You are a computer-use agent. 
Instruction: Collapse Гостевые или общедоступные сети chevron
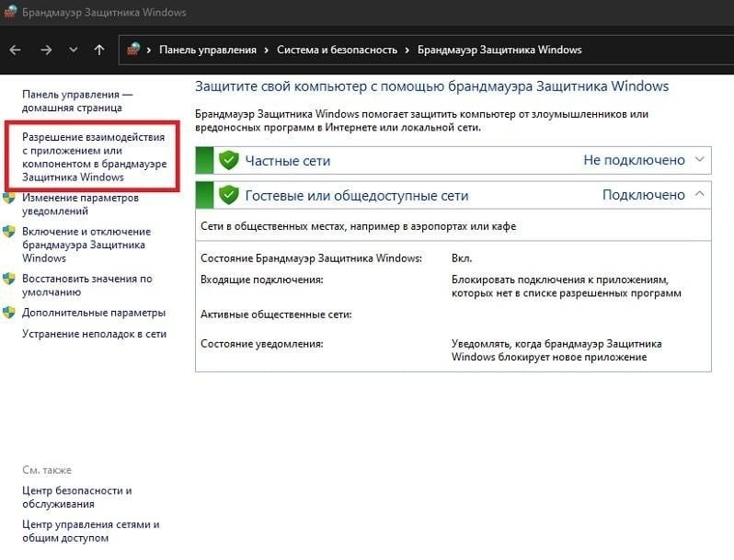pos(699,194)
